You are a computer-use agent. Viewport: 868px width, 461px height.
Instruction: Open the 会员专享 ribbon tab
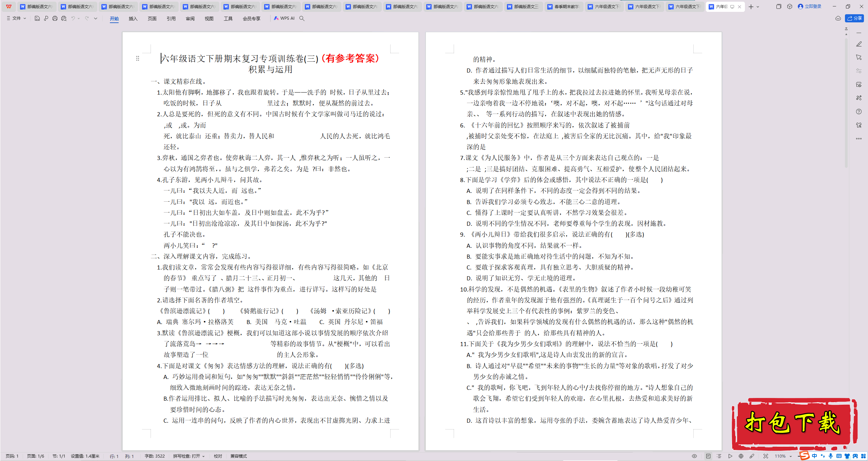pyautogui.click(x=252, y=19)
